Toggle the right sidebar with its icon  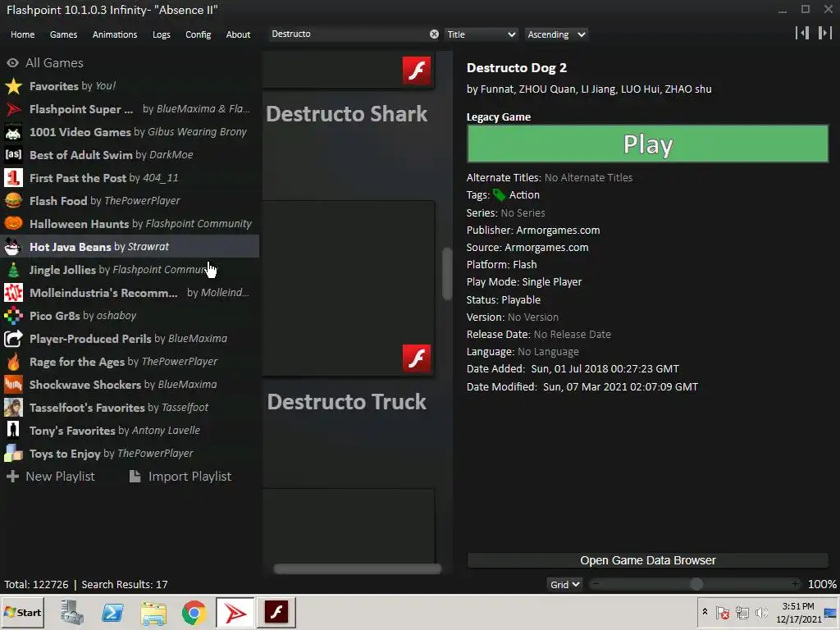point(825,33)
